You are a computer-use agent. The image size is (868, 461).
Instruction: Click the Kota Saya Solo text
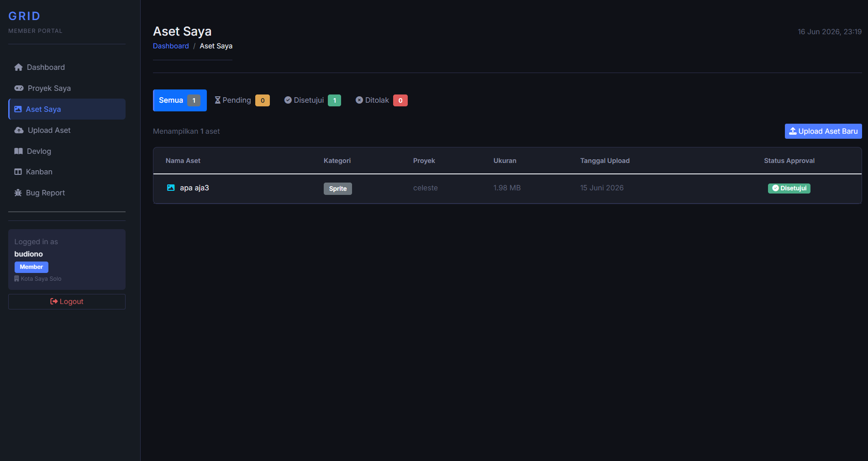pos(41,278)
